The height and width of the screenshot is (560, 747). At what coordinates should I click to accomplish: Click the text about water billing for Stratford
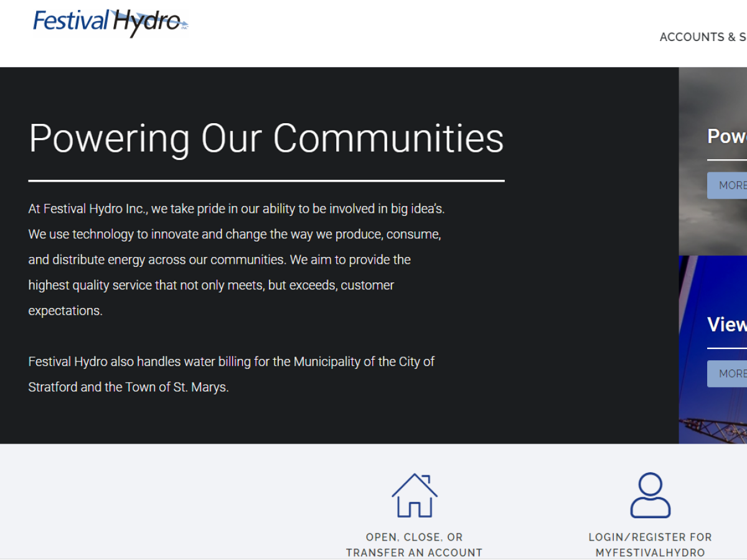pos(232,374)
